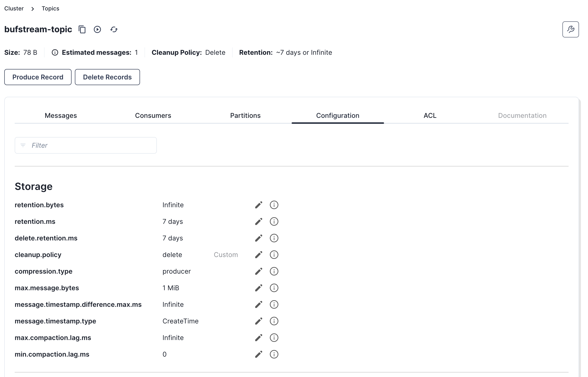588x377 pixels.
Task: Select the min.compaction.lag.ms setting name
Action: coord(52,354)
